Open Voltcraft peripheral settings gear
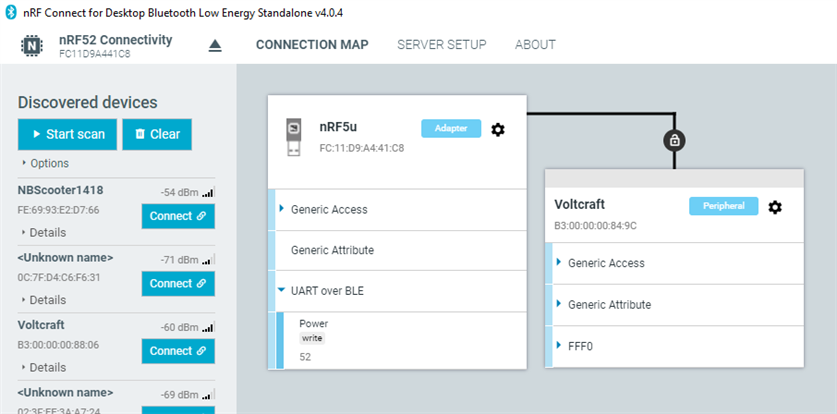 coord(775,207)
